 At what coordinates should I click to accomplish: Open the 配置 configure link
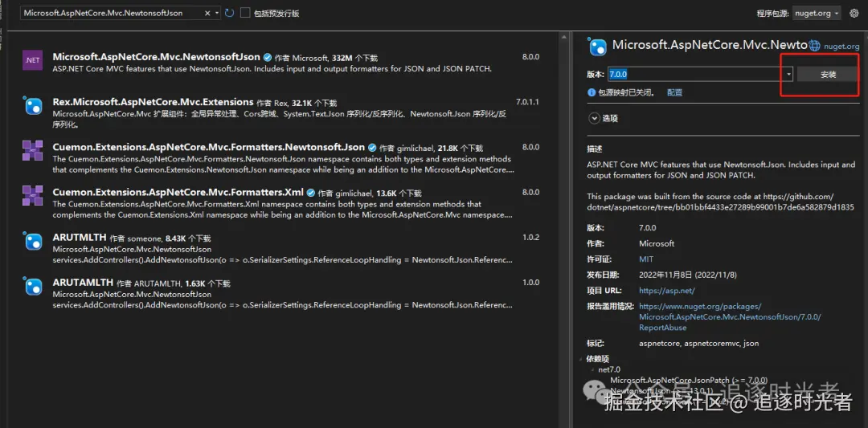pyautogui.click(x=674, y=92)
